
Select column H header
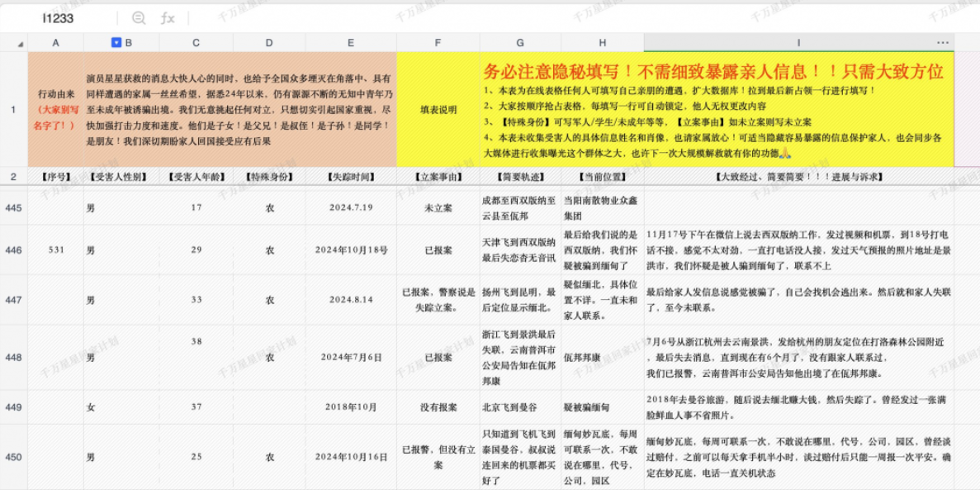coord(603,42)
